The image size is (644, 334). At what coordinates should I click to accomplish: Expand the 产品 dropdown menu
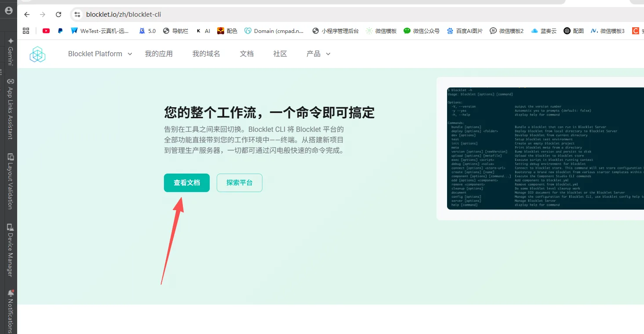pyautogui.click(x=319, y=54)
